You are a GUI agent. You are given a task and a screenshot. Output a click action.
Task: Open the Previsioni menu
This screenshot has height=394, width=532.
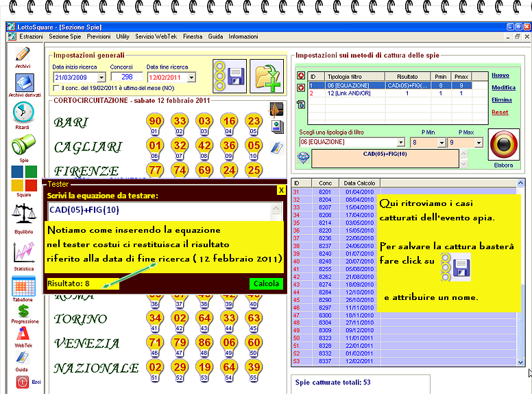pos(99,36)
